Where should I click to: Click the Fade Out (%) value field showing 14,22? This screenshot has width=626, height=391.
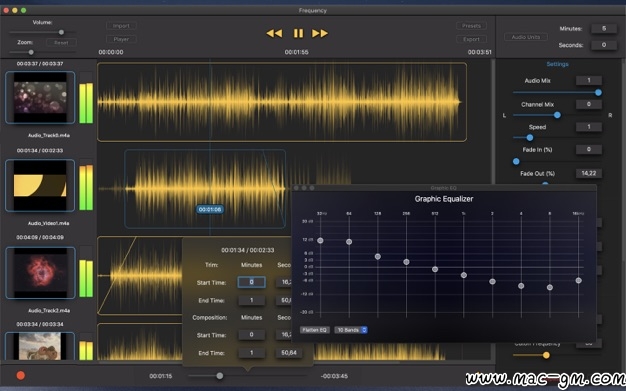point(588,173)
